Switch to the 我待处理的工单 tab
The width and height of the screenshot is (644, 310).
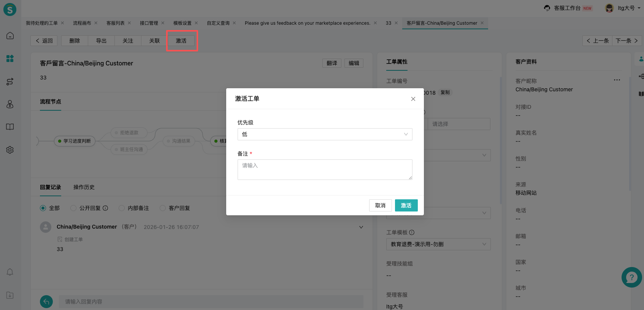[x=41, y=23]
